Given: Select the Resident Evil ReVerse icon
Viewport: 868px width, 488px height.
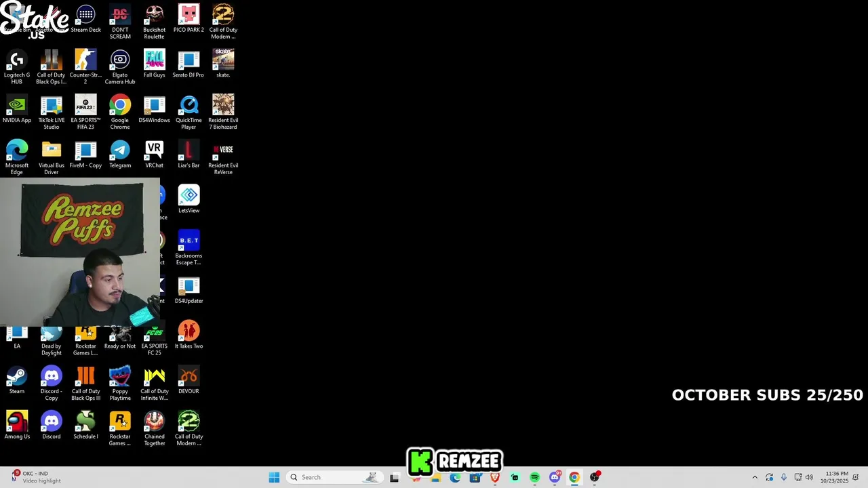Looking at the screenshot, I should click(x=223, y=157).
